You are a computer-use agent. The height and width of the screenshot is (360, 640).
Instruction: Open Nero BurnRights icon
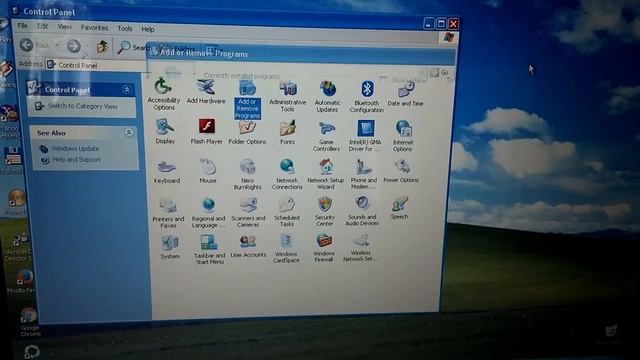click(x=247, y=174)
